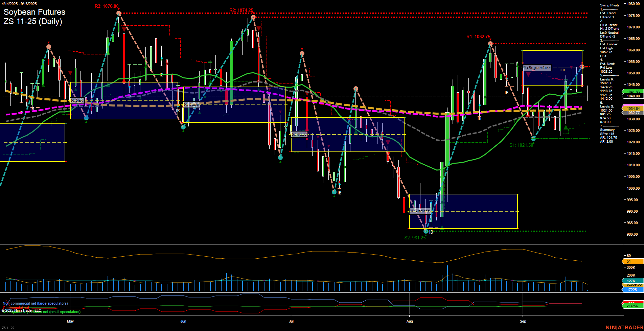
Task: Expand the M-August pivot label
Action: [x=420, y=211]
